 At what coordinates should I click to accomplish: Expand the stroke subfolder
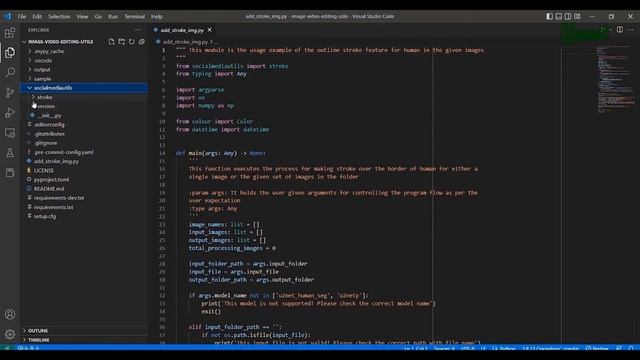[84, 97]
